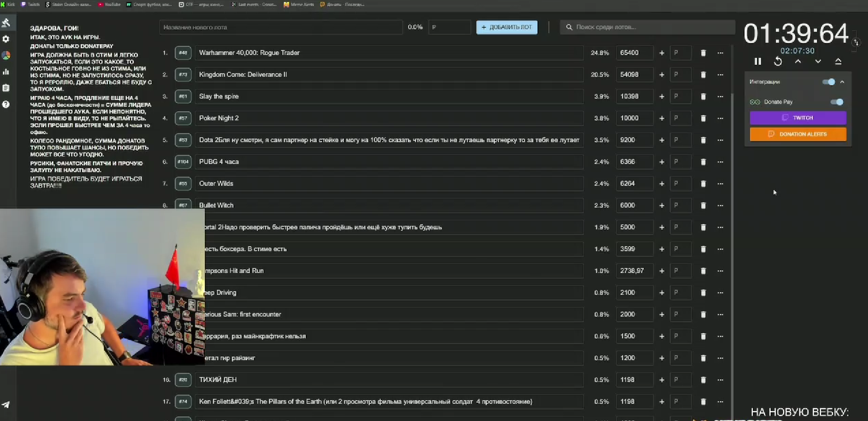Open the Meme Alerts bookmark

click(299, 4)
